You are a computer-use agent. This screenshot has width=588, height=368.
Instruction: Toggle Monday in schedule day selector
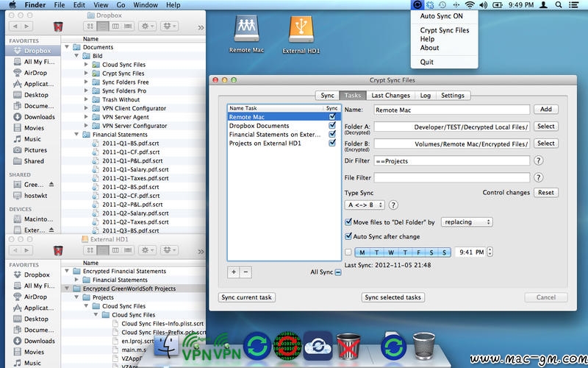[362, 252]
